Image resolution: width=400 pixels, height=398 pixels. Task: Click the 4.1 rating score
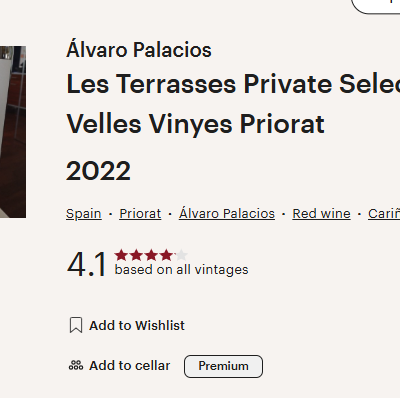click(x=86, y=265)
